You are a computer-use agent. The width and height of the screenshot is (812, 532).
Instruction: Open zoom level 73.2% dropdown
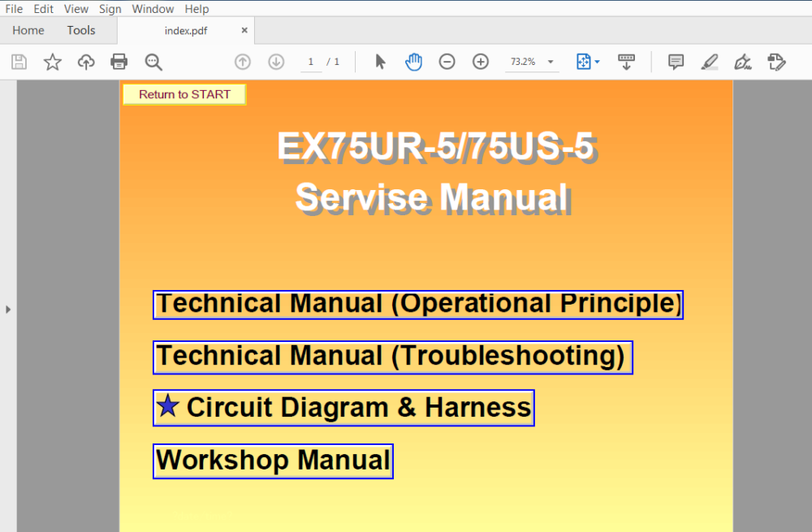(551, 63)
